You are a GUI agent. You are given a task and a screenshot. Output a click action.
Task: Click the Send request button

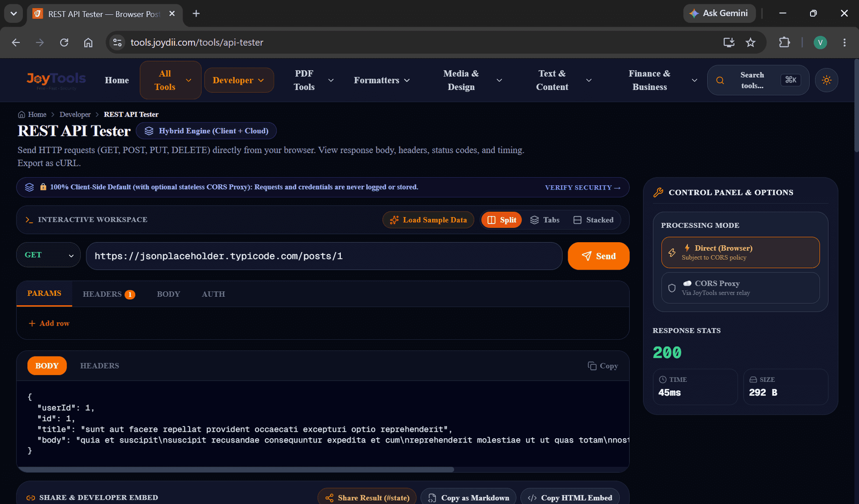point(598,256)
